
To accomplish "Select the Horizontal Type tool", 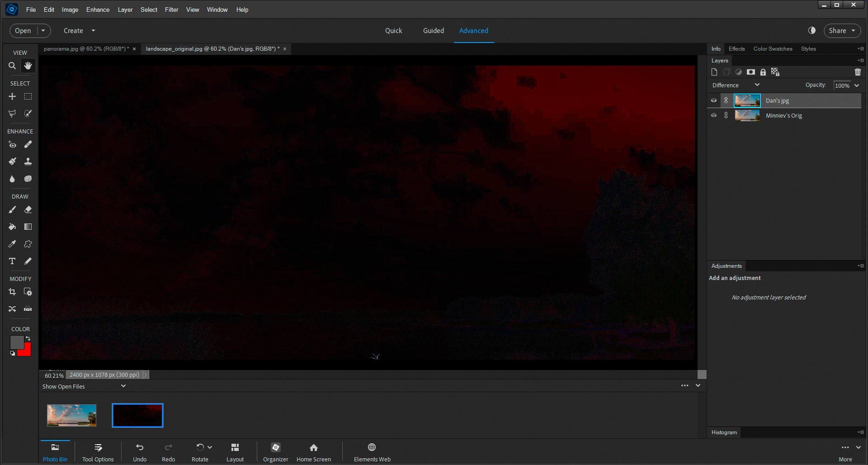I will click(x=12, y=261).
